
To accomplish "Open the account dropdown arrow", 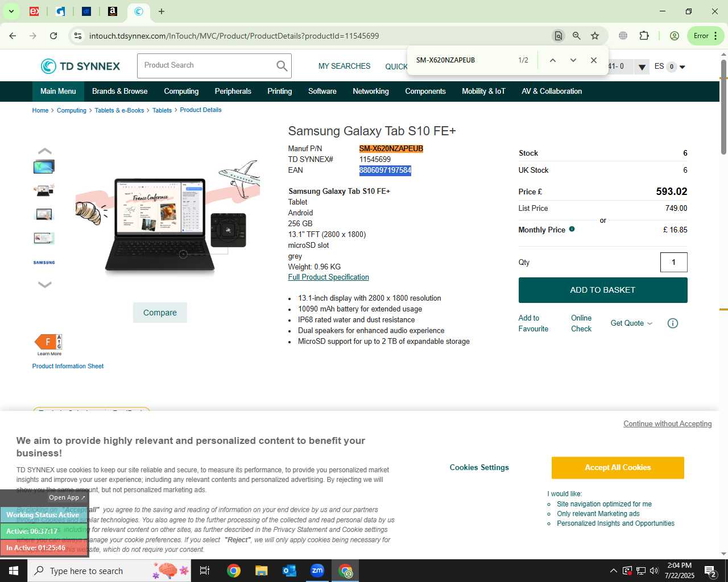I will tap(642, 67).
